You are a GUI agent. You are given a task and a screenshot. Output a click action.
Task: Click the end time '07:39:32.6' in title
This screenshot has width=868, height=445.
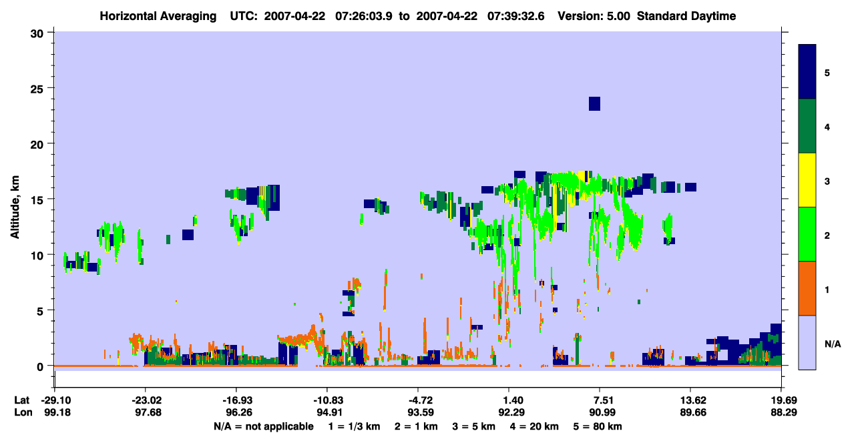point(516,16)
